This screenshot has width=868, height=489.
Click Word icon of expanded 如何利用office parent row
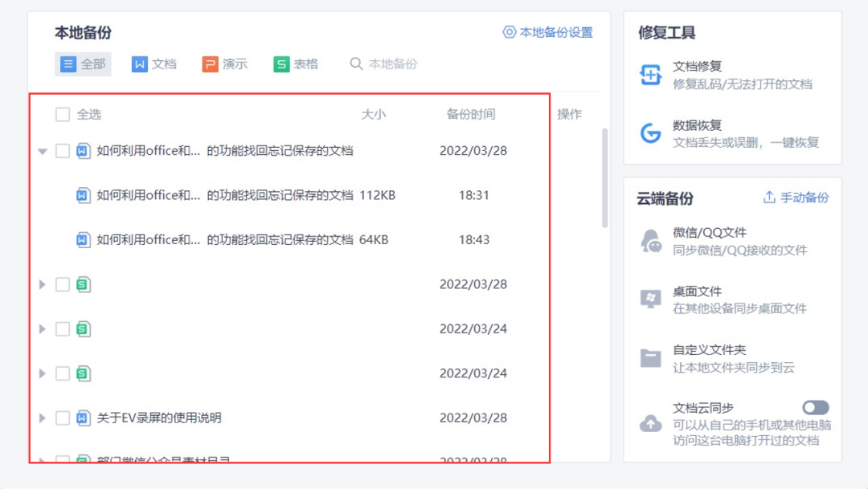[83, 150]
